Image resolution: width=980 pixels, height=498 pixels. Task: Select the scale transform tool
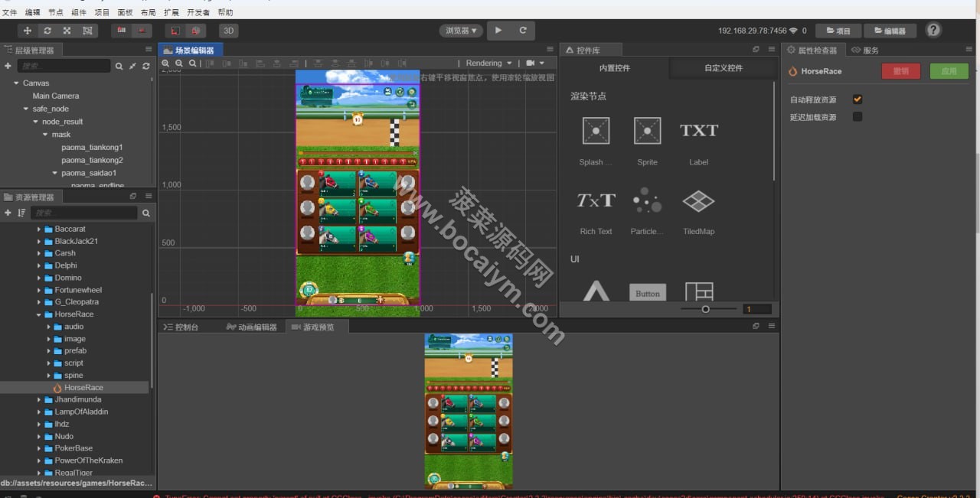[x=67, y=31]
